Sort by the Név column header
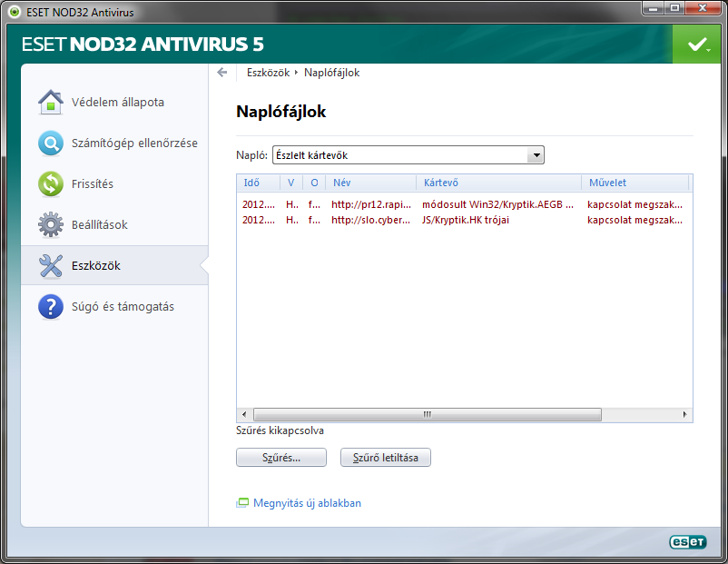 point(370,183)
